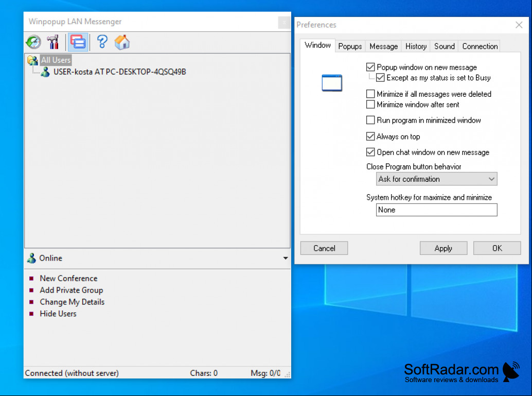This screenshot has width=532, height=396.
Task: Click the Online status person icon
Action: (31, 258)
